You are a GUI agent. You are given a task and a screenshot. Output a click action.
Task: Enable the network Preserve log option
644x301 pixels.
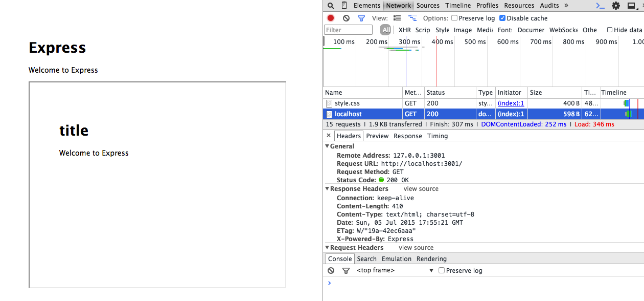[x=454, y=18]
